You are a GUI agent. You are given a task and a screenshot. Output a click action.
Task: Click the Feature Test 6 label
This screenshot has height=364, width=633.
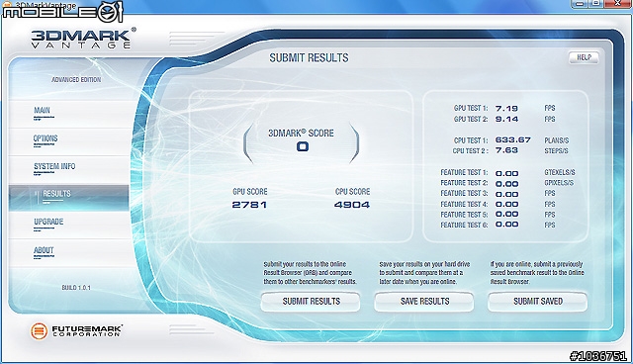[464, 226]
